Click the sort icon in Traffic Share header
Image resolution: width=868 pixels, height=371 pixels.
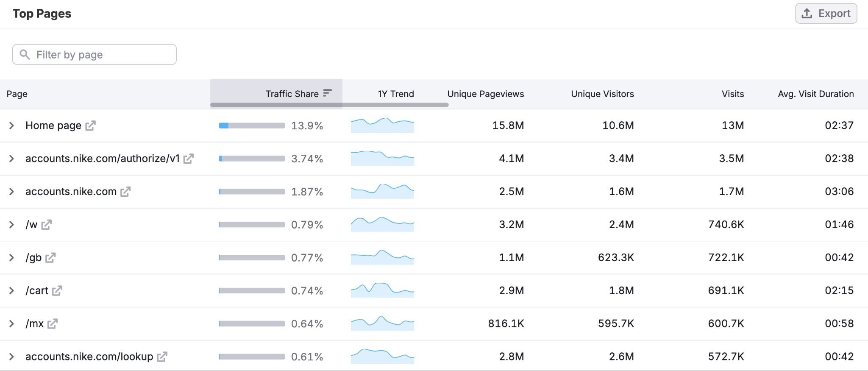click(327, 93)
